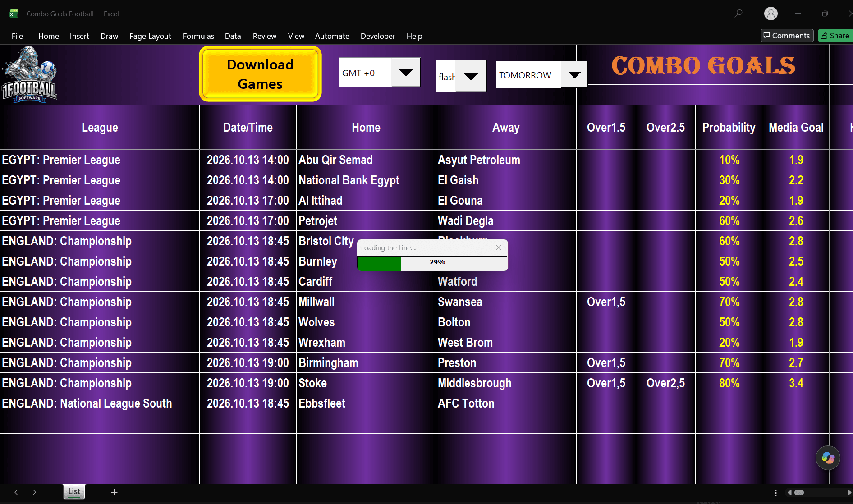Click the Share button
Screen dimensions: 853x504
pyautogui.click(x=835, y=36)
